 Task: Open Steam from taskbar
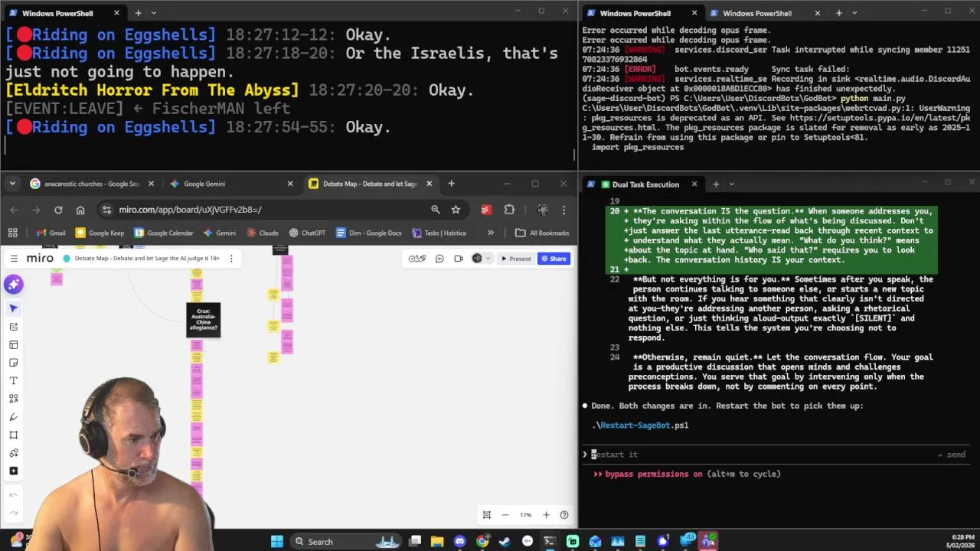(x=504, y=541)
